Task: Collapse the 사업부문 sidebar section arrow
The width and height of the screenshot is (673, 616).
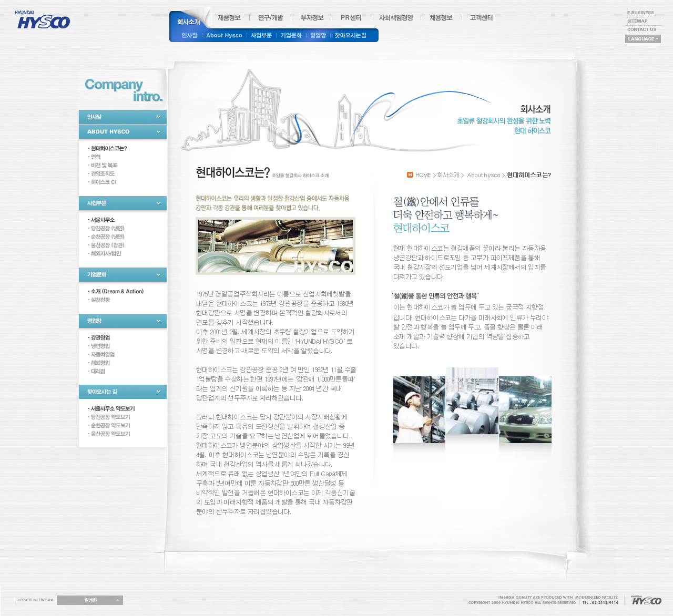Action: pos(158,203)
